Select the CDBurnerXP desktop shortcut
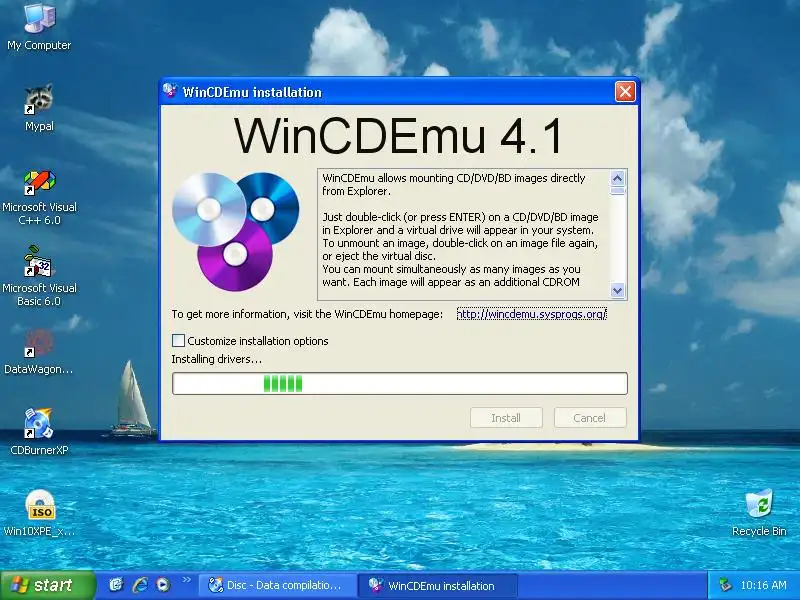This screenshot has width=800, height=600. [39, 431]
